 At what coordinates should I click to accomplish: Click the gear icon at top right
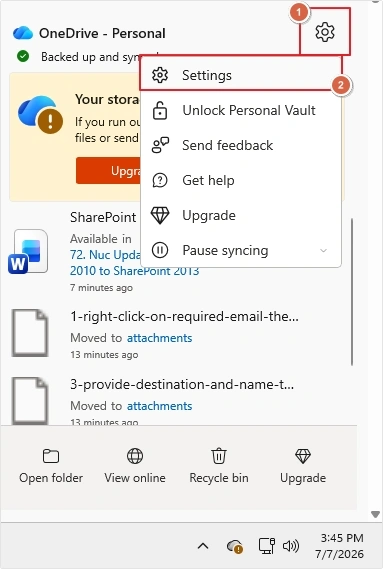[x=325, y=32]
